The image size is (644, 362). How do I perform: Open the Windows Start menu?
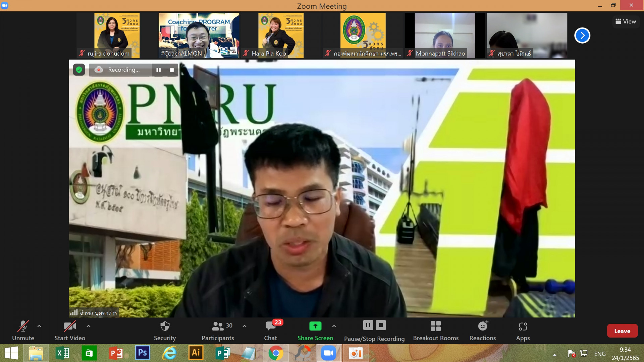(11, 353)
